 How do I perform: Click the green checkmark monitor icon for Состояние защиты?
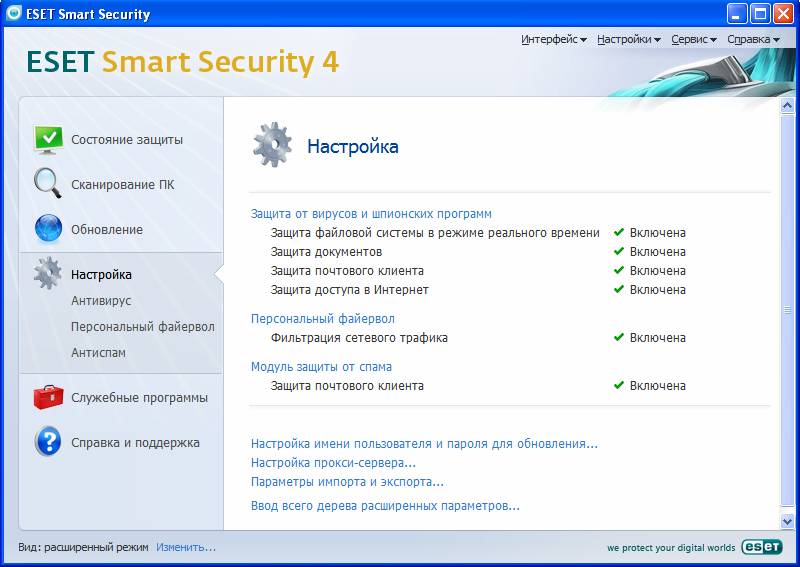click(48, 139)
